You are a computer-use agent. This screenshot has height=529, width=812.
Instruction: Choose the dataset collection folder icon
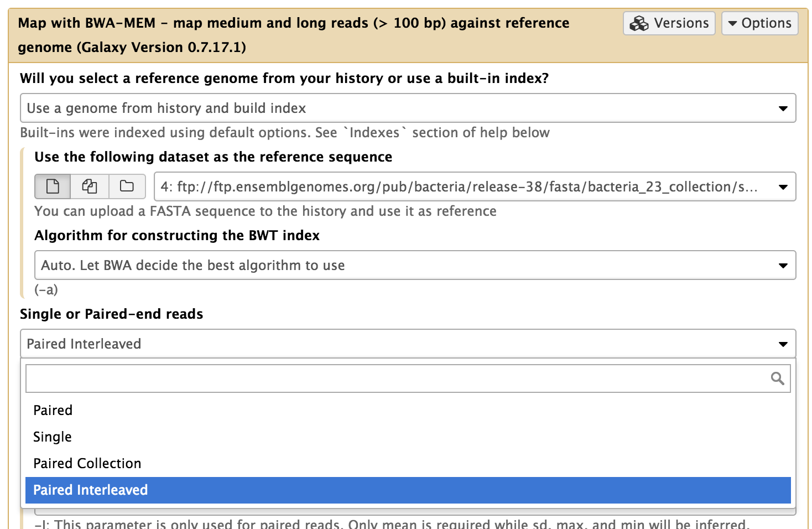pyautogui.click(x=127, y=186)
